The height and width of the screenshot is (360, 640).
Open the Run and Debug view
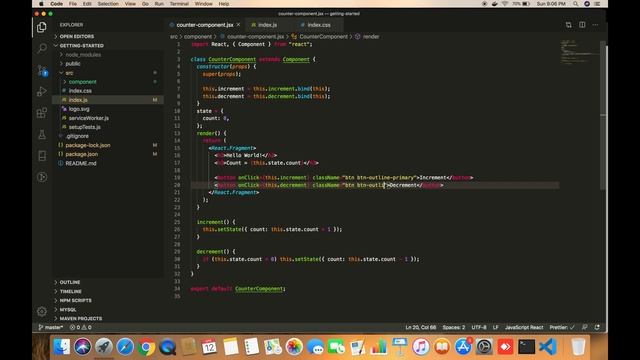pyautogui.click(x=42, y=91)
